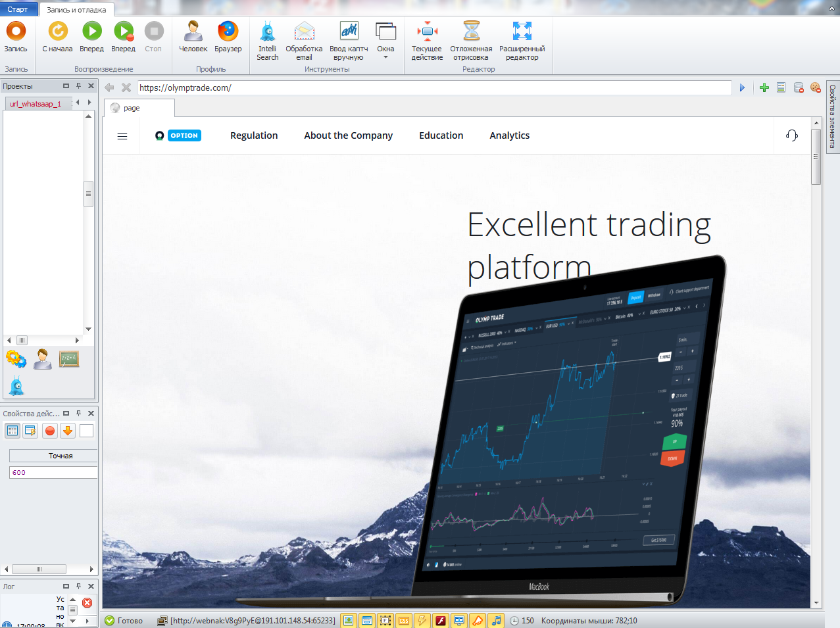
Task: Click the orange down arrow in properties panel
Action: (68, 431)
